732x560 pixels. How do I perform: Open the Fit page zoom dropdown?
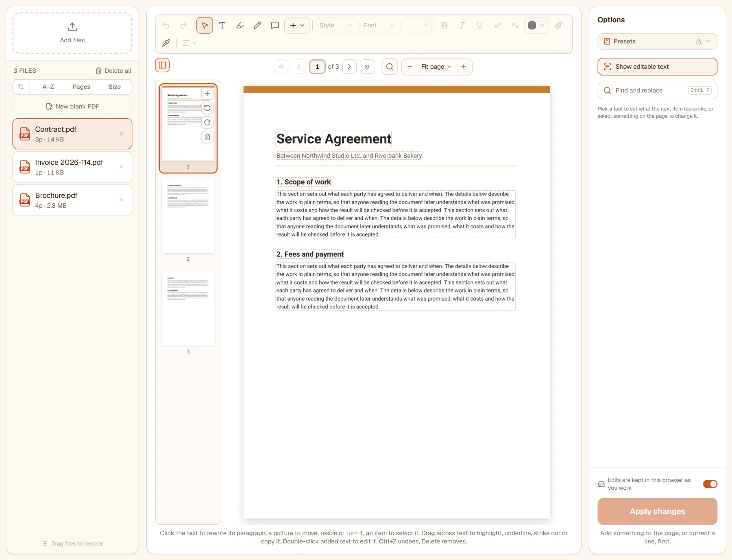click(436, 67)
